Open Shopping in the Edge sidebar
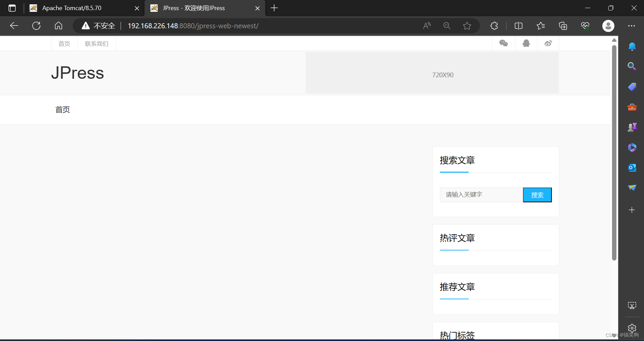Screen dimensions: 644x341 [x=632, y=87]
